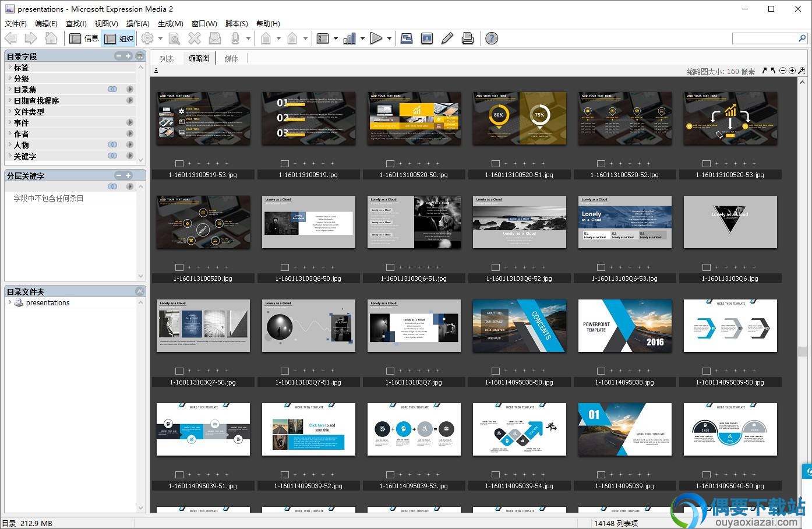The width and height of the screenshot is (812, 529).
Task: Toggle the 组织 (Organize) panel button
Action: (x=119, y=38)
